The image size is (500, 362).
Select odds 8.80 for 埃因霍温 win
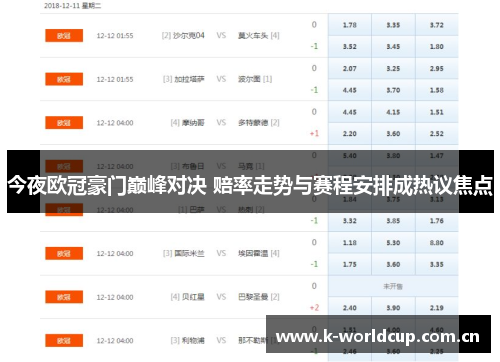coord(437,243)
